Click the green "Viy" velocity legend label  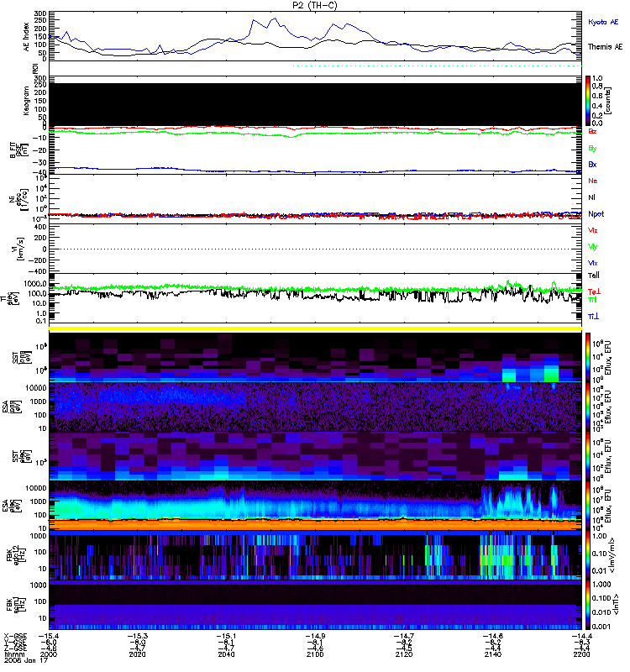(593, 247)
